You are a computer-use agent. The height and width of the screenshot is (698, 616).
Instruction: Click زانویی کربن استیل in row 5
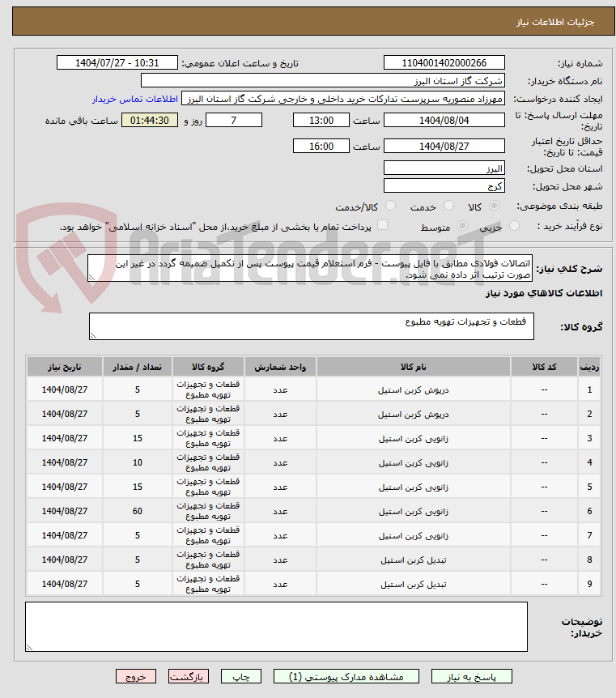[x=414, y=487]
